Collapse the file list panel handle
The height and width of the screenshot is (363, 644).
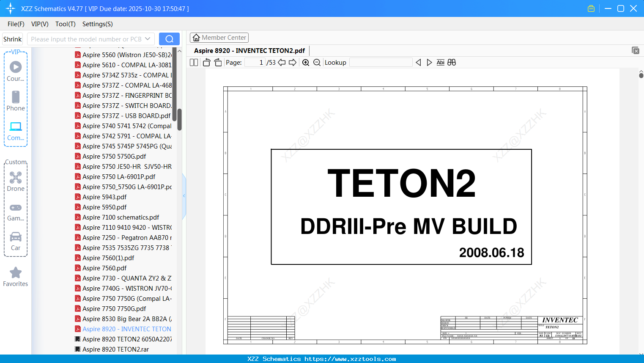184,196
